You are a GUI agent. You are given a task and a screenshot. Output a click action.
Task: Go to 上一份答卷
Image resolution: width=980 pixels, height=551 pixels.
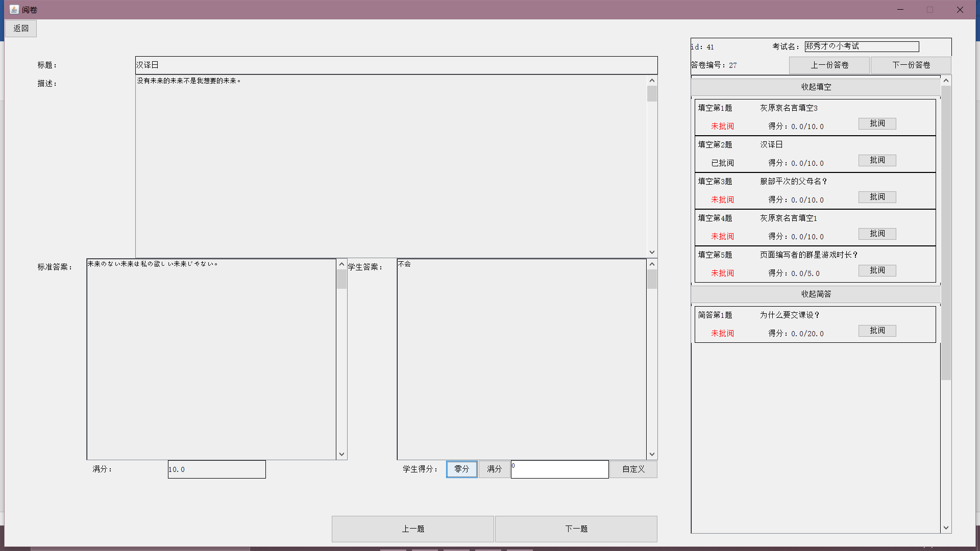pos(829,65)
